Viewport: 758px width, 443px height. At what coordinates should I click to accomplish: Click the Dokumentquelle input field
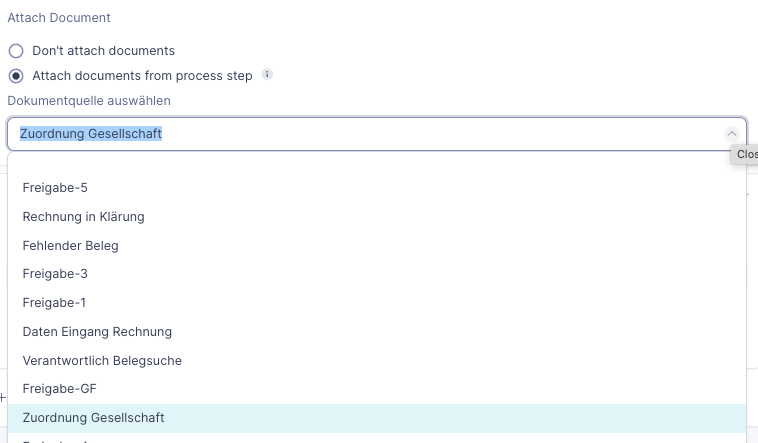(360, 134)
